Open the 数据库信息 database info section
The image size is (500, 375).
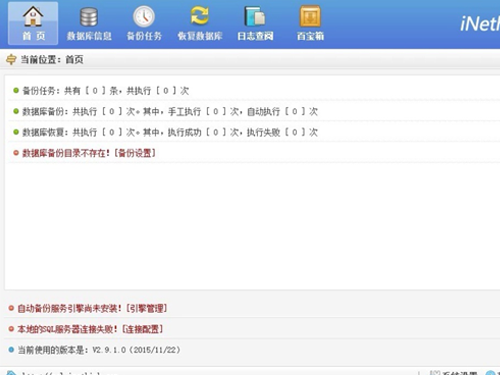[89, 23]
